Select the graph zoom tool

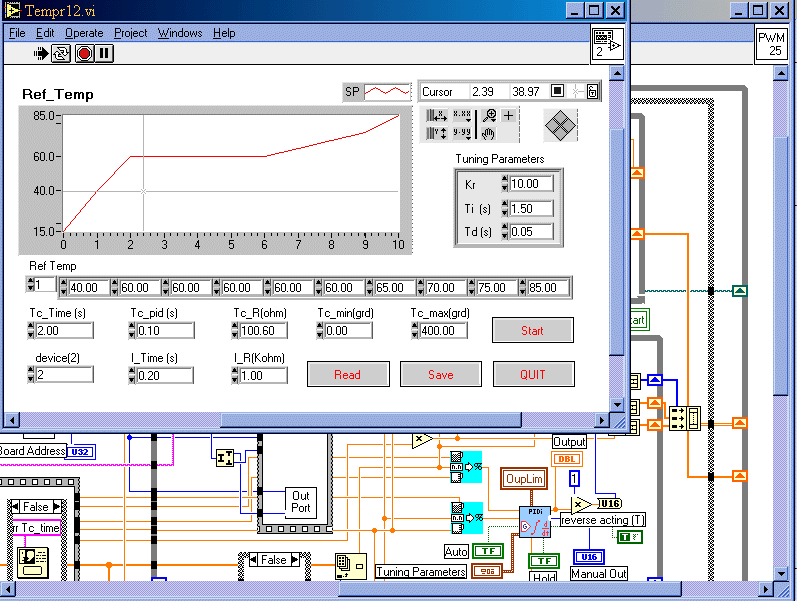pos(489,116)
